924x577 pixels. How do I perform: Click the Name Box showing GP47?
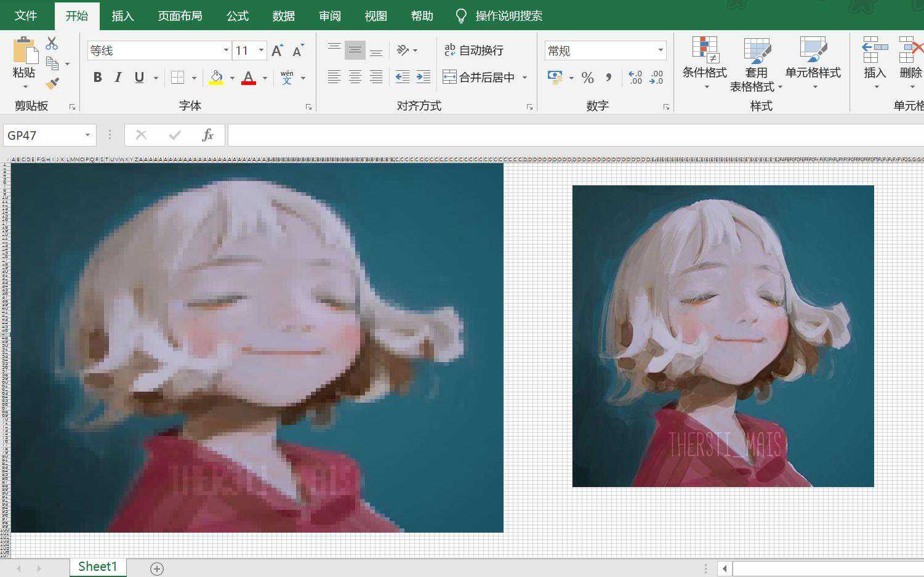[x=43, y=135]
